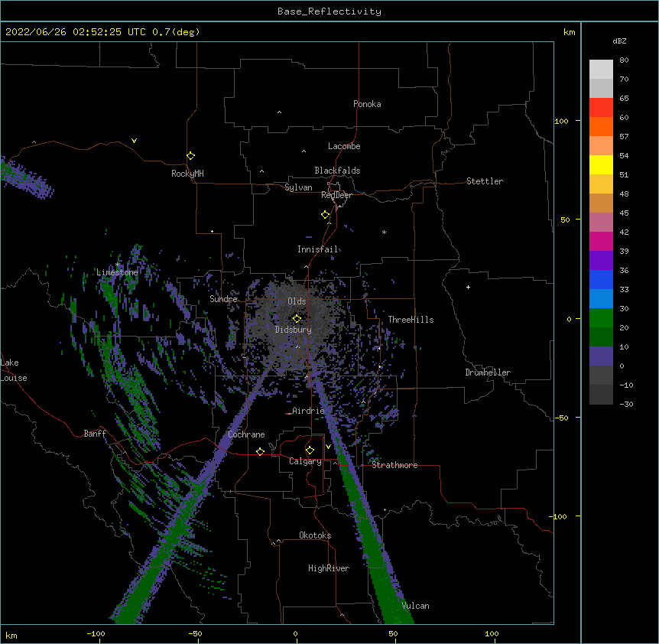Click the Okotoks town label

tap(315, 535)
